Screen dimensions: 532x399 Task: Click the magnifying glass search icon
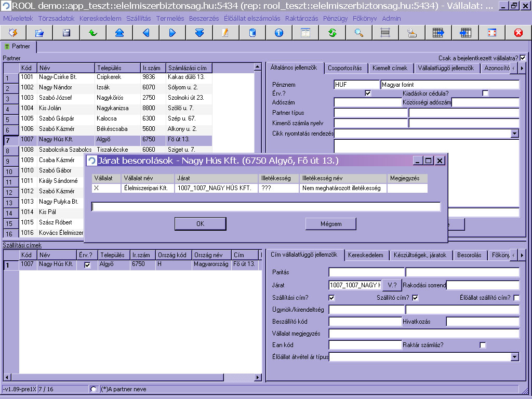pyautogui.click(x=358, y=33)
